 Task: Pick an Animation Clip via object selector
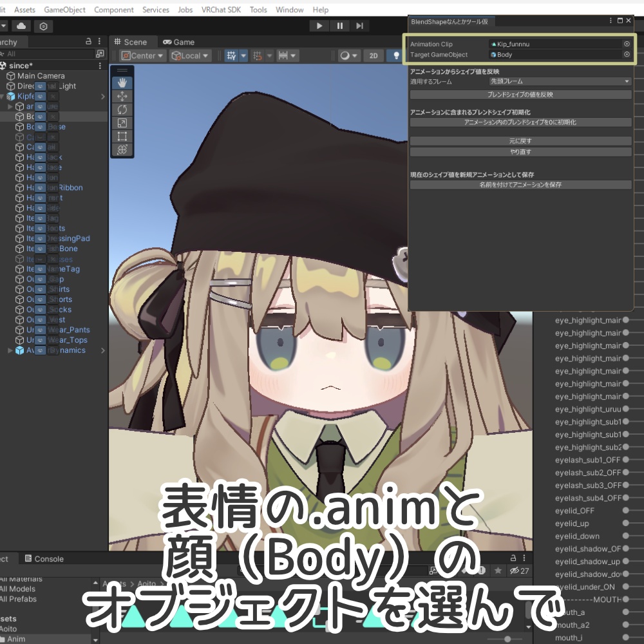[x=627, y=44]
